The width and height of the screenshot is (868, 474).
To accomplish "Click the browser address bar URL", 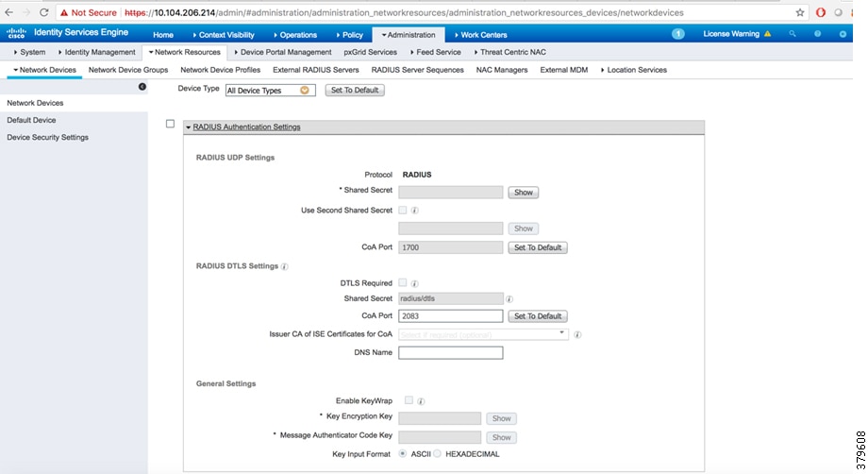I will pos(404,12).
